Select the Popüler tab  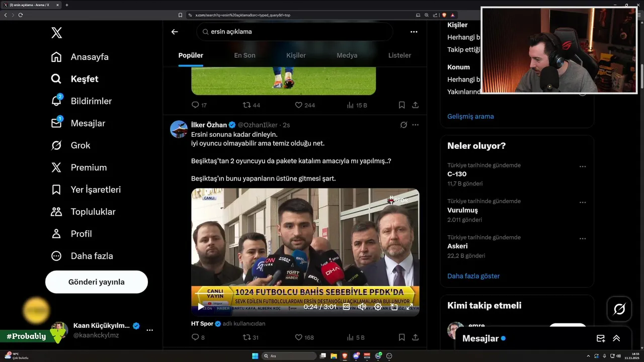pos(191,55)
